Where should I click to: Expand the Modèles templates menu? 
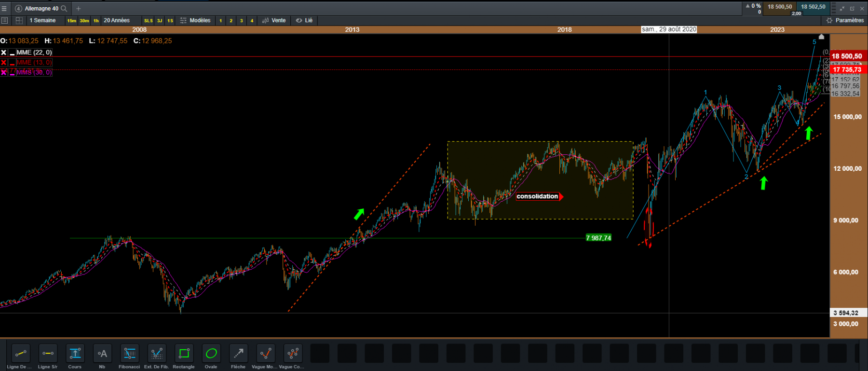pyautogui.click(x=195, y=20)
